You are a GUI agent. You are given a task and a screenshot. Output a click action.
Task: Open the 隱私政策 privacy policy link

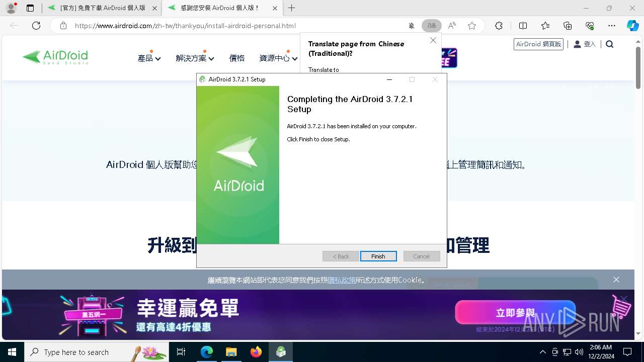point(342,280)
